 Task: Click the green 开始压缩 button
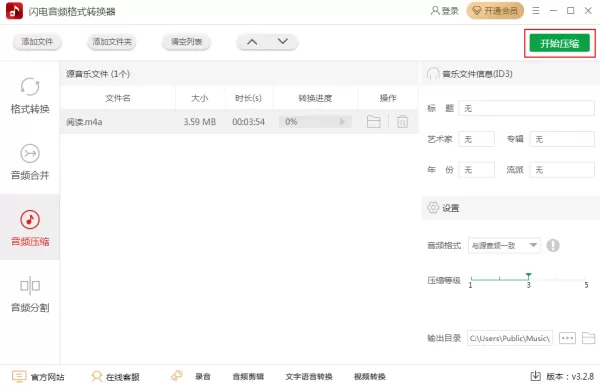(559, 43)
